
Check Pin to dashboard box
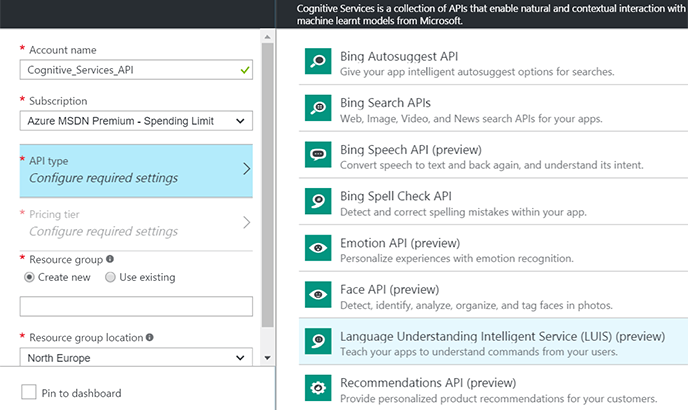pyautogui.click(x=29, y=392)
